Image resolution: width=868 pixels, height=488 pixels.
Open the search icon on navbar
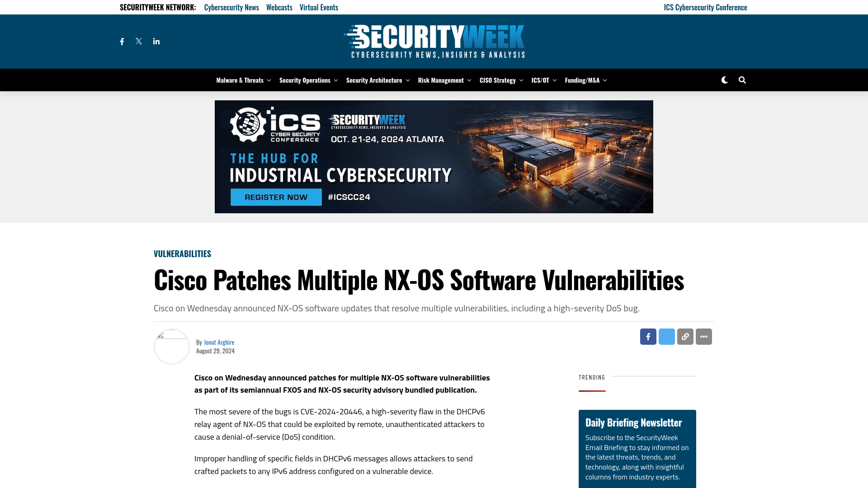click(741, 80)
